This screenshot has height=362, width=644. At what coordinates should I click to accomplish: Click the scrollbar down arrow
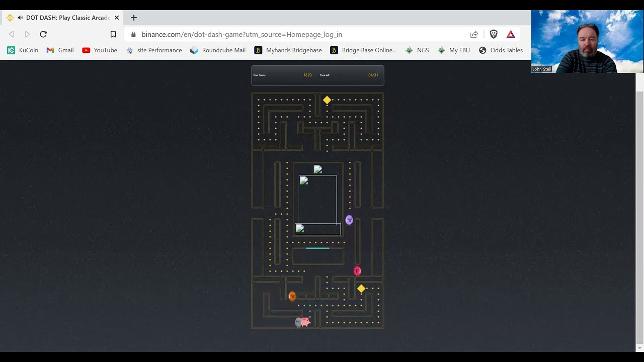[639, 348]
